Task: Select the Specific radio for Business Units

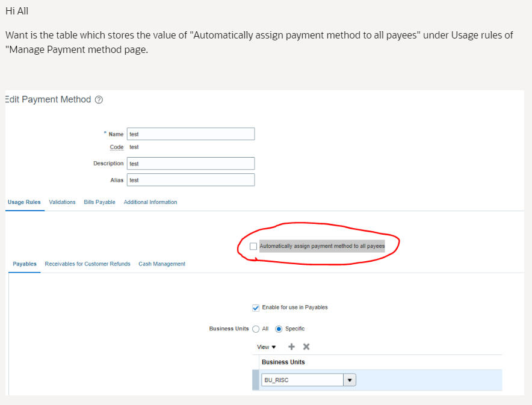Action: [278, 329]
